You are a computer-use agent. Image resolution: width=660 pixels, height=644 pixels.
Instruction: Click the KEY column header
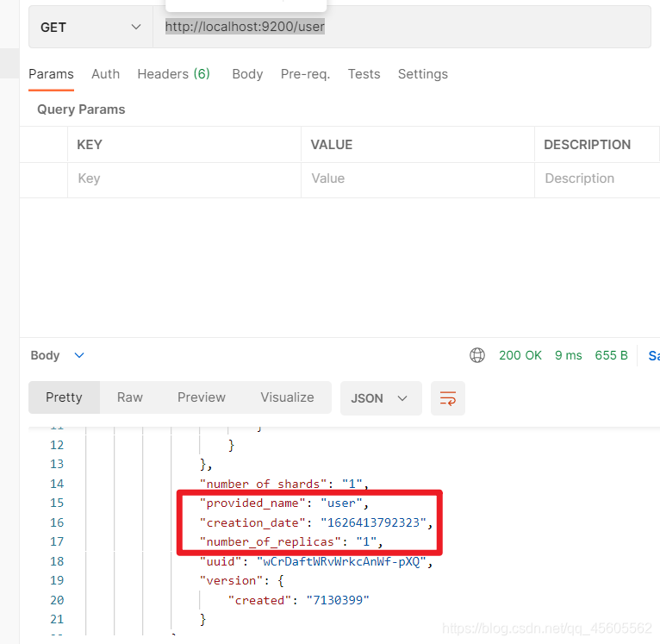pos(90,145)
